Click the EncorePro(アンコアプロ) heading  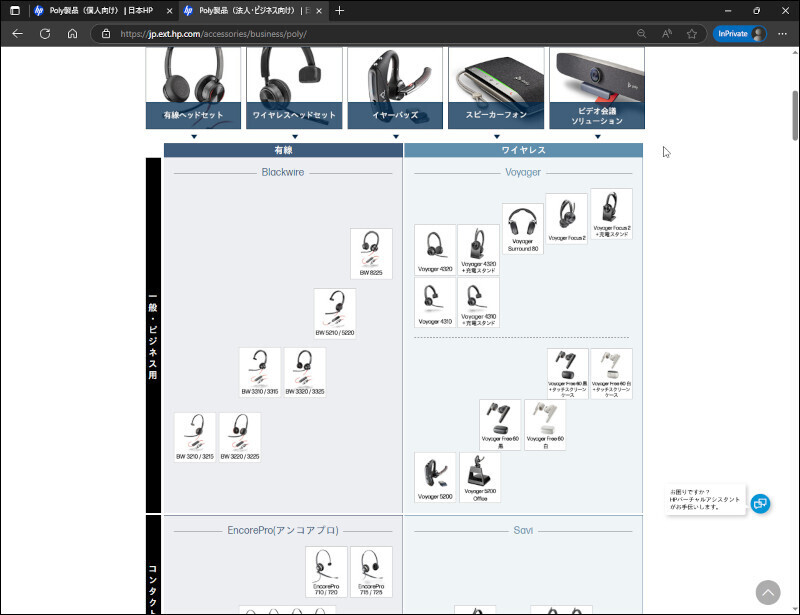(283, 530)
